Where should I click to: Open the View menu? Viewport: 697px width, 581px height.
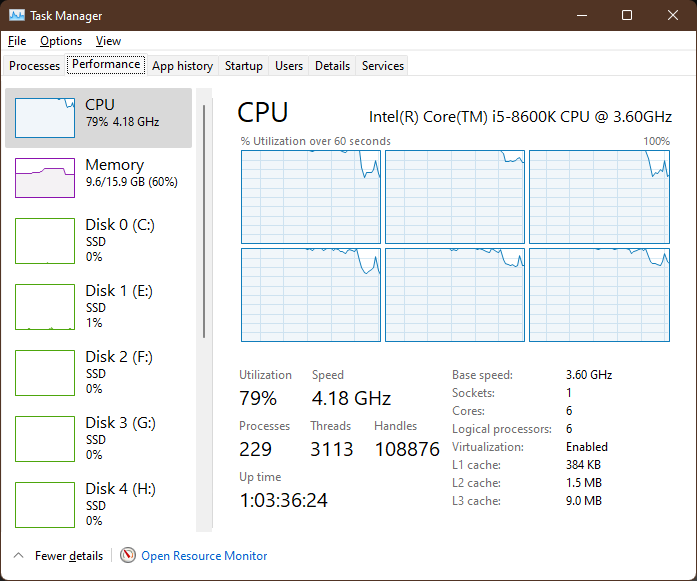(x=108, y=41)
